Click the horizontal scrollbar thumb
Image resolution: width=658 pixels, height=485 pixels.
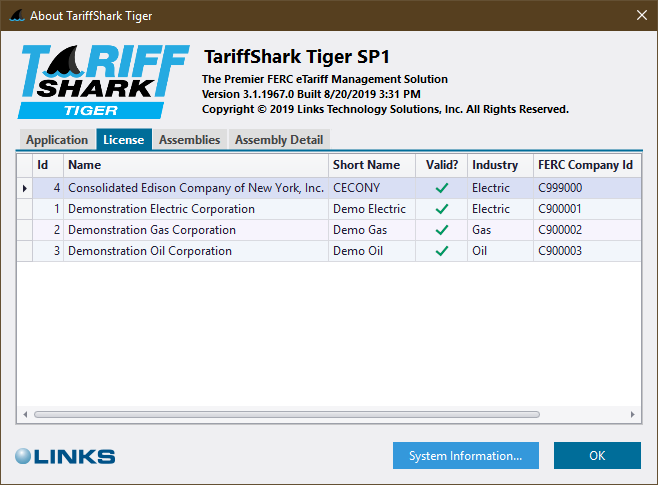point(287,415)
